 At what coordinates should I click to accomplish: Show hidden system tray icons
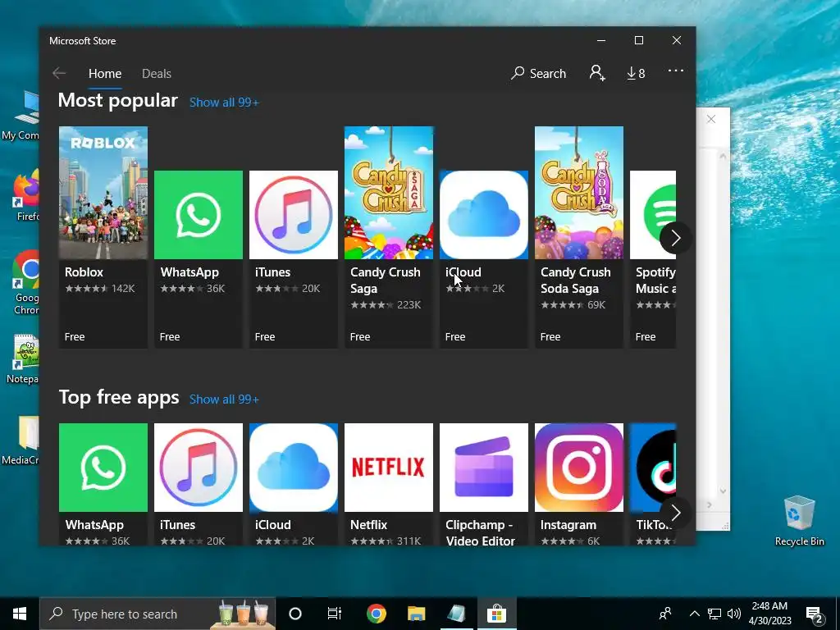[x=694, y=614]
